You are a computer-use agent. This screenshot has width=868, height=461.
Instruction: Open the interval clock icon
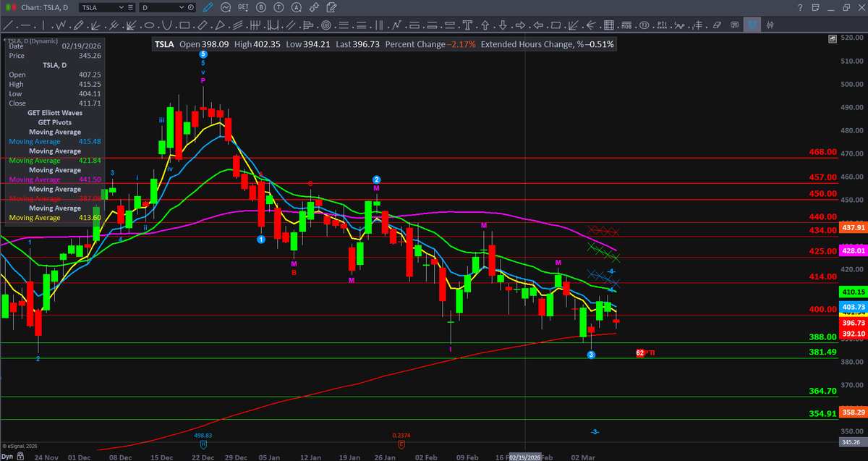pyautogui.click(x=190, y=7)
